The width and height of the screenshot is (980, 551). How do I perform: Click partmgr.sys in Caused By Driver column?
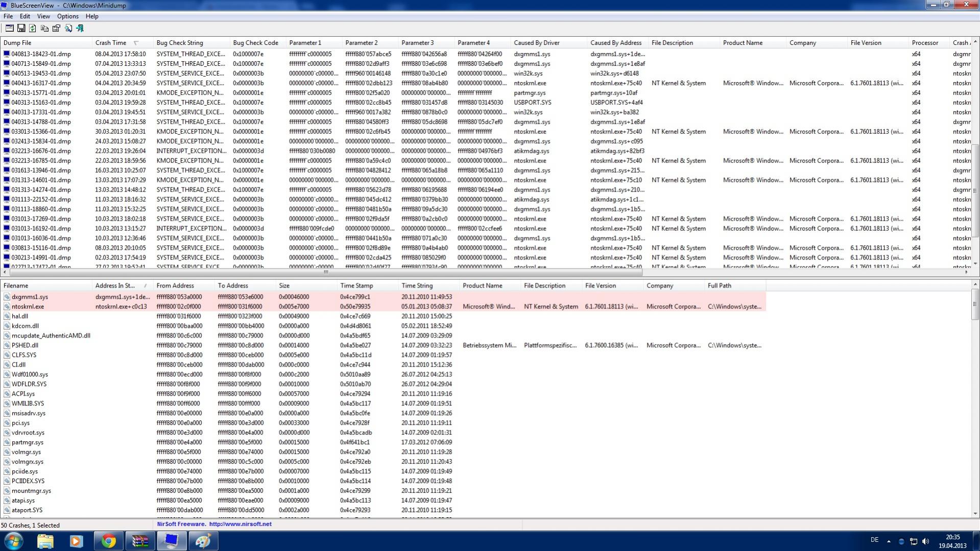tap(530, 92)
